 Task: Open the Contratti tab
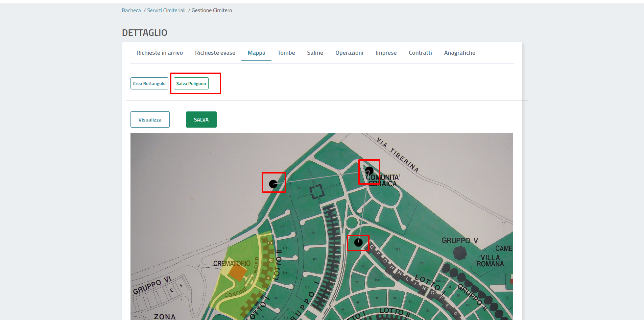tap(420, 53)
